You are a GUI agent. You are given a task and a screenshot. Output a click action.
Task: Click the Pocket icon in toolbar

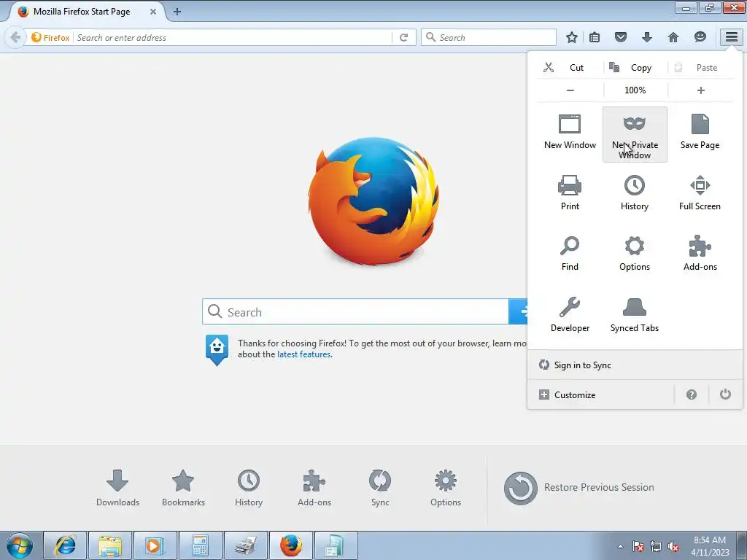(x=620, y=37)
